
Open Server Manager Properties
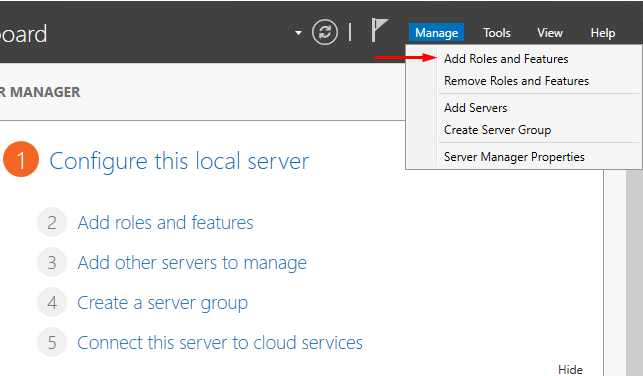click(x=514, y=157)
